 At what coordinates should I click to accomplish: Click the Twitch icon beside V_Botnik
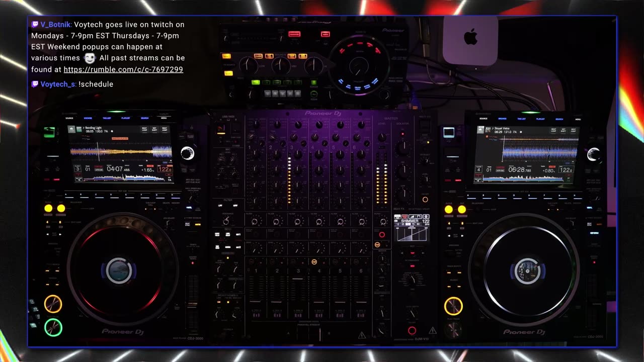pos(35,25)
